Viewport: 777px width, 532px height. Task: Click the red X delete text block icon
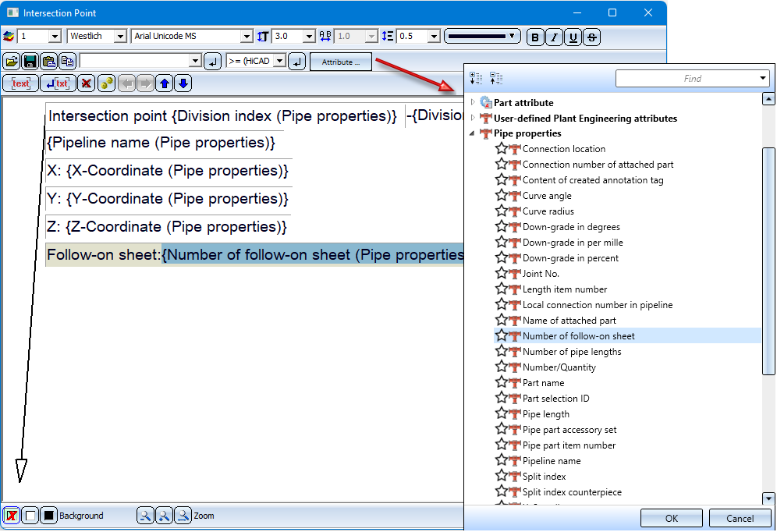(x=87, y=83)
